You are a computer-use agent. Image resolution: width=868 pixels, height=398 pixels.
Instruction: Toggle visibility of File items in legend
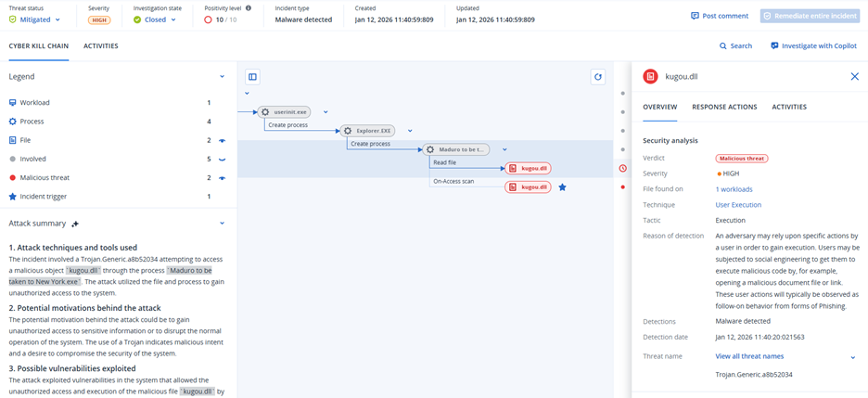[x=222, y=140]
